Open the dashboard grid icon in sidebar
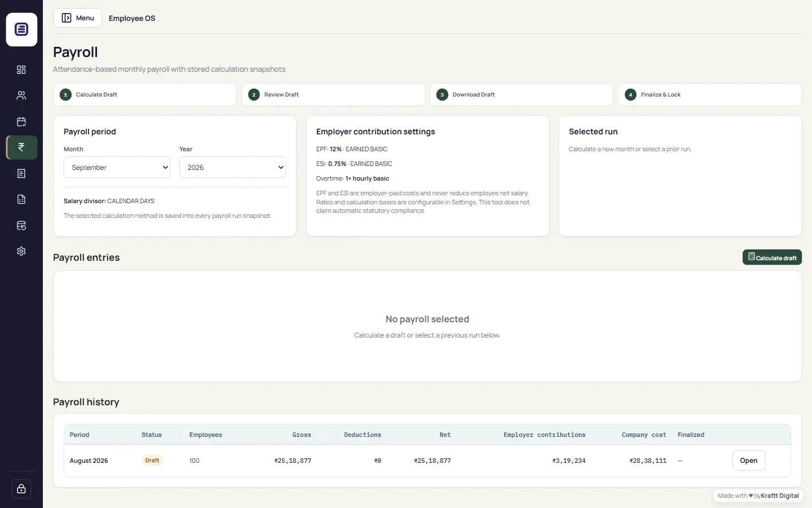This screenshot has height=508, width=812. (21, 69)
